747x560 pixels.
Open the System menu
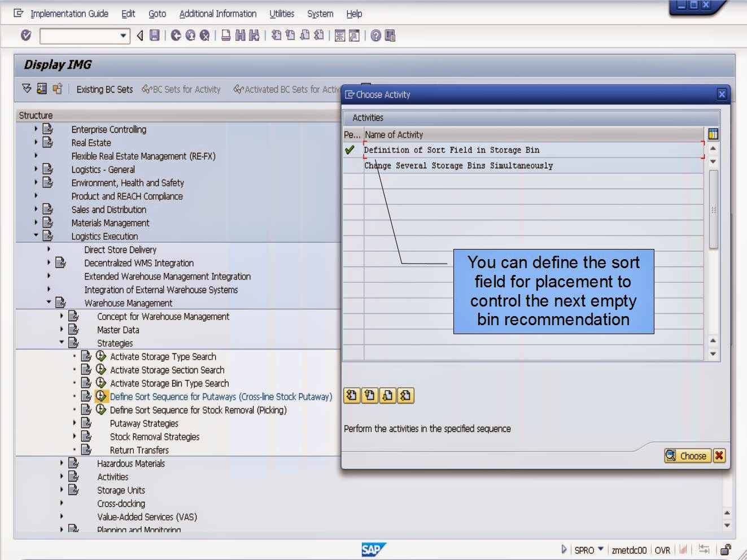pyautogui.click(x=320, y=14)
